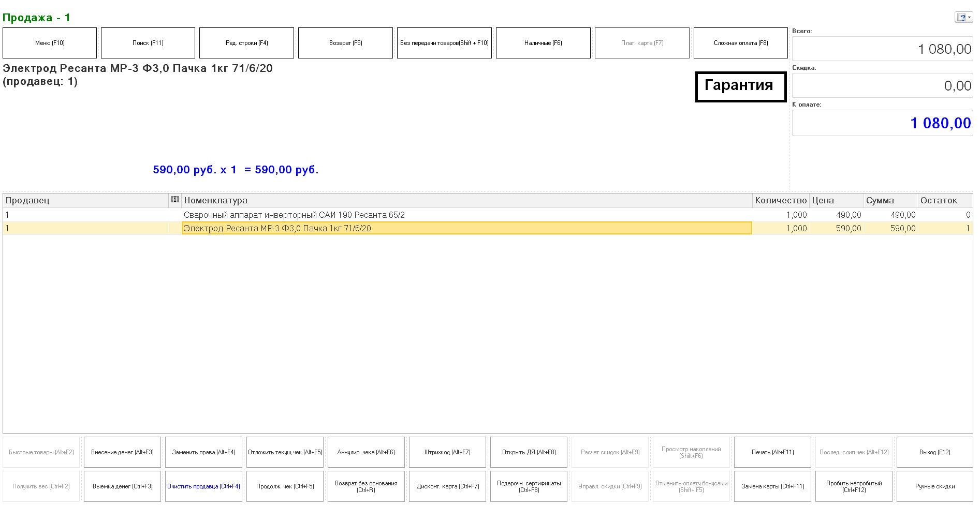Screen dimensions: 980x506
Task: Pay with cash via Наличные (F6)
Action: [543, 43]
